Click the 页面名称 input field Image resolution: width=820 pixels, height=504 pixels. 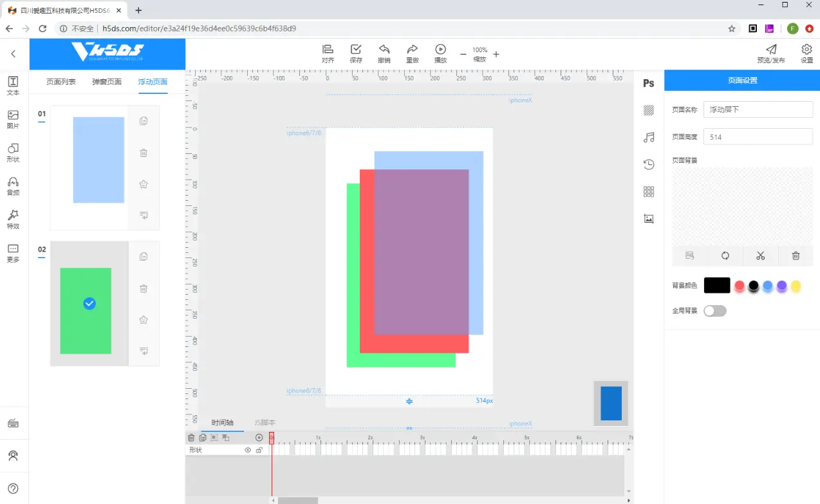pos(758,109)
